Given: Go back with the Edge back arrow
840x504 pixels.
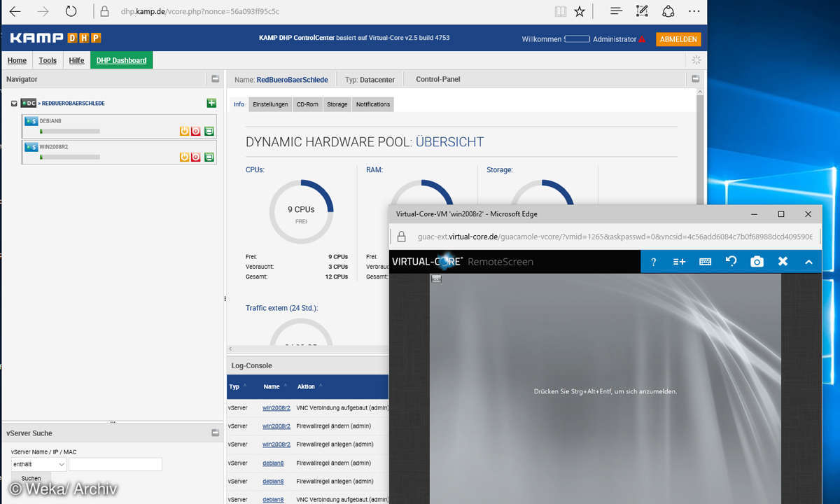Looking at the screenshot, I should point(15,11).
